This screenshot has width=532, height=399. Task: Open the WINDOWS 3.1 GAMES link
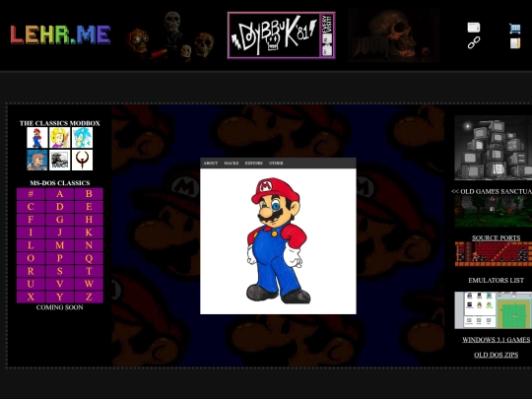(496, 340)
